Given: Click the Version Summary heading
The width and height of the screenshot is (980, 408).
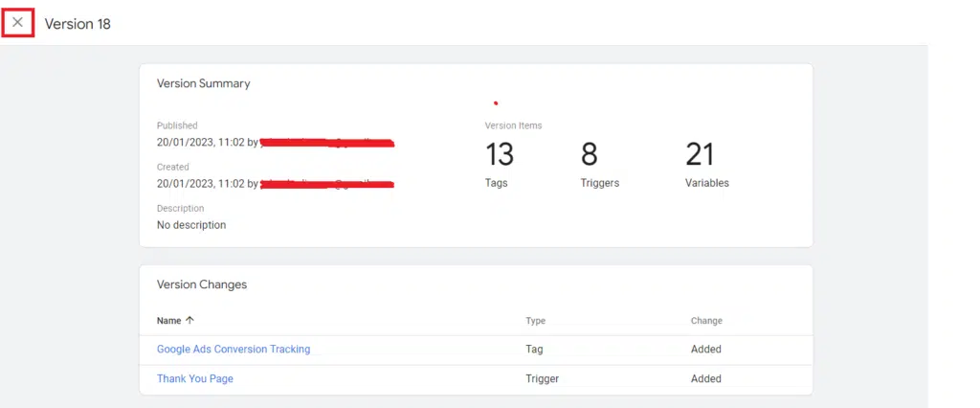Looking at the screenshot, I should tap(203, 83).
